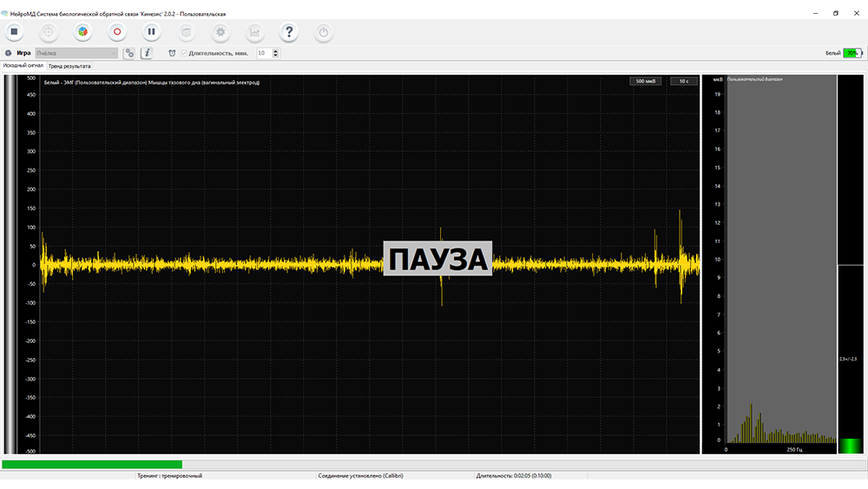Screen dimensions: 868x489
Task: Open the database stack icon
Action: 187,31
